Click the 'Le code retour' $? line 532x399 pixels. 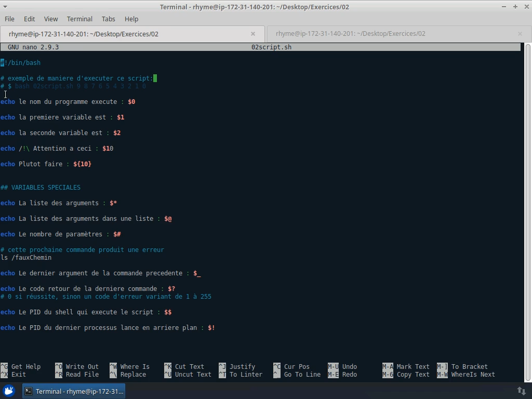88,289
